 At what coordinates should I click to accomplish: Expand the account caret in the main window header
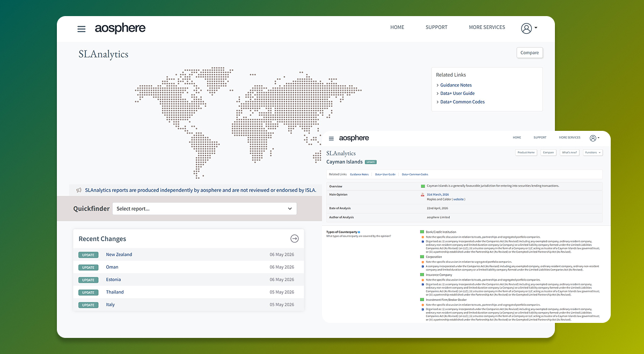click(x=536, y=28)
